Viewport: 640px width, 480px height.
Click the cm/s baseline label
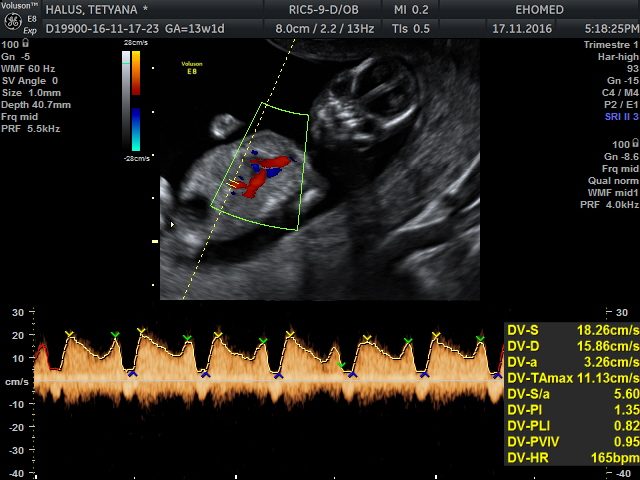point(17,382)
